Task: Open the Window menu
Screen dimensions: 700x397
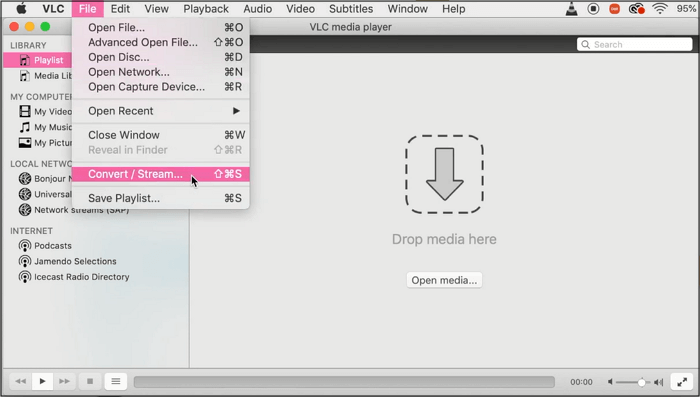Action: pyautogui.click(x=408, y=8)
